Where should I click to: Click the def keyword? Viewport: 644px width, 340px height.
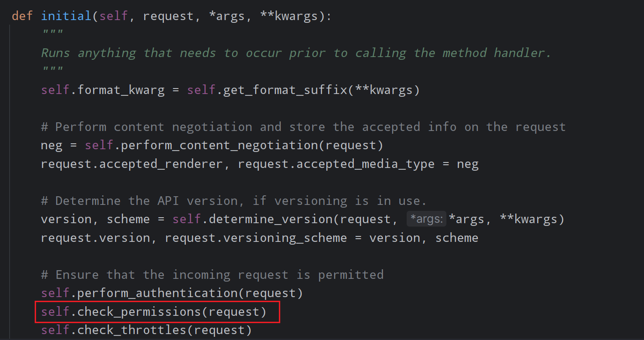pyautogui.click(x=23, y=16)
